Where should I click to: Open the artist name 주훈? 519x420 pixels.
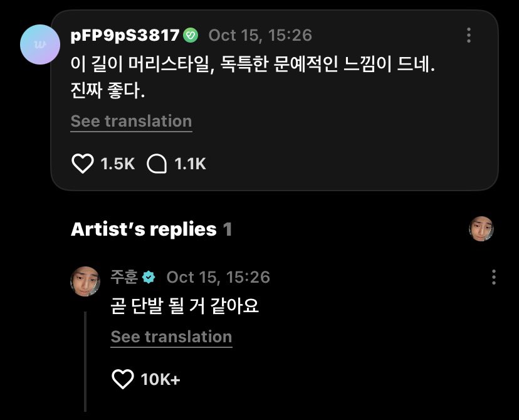(124, 277)
